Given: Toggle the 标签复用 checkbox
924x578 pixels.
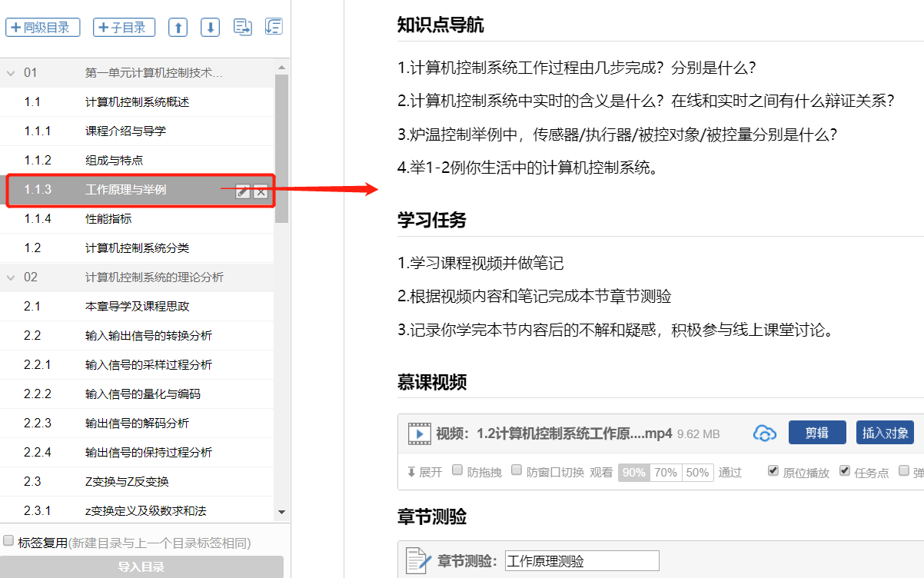Looking at the screenshot, I should pos(8,540).
